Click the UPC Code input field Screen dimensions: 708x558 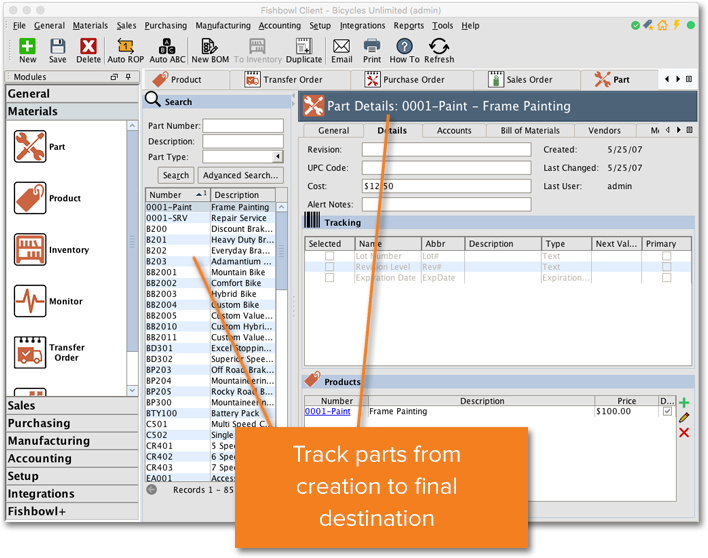tap(446, 167)
